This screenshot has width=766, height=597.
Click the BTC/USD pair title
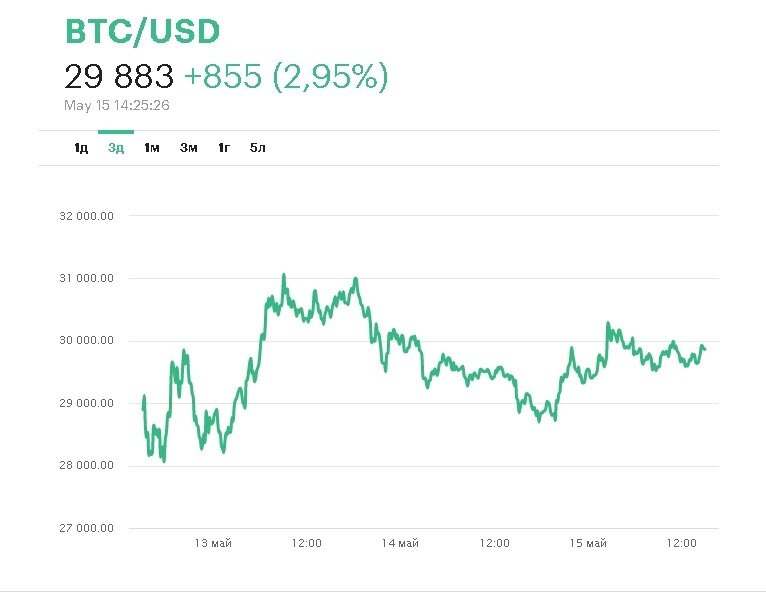(x=142, y=32)
